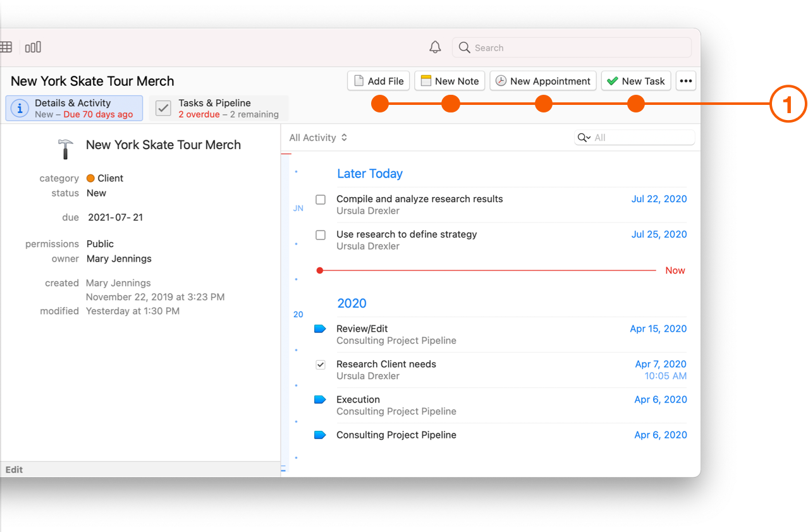The height and width of the screenshot is (532, 808).
Task: Open the ••• more actions menu
Action: pyautogui.click(x=686, y=81)
